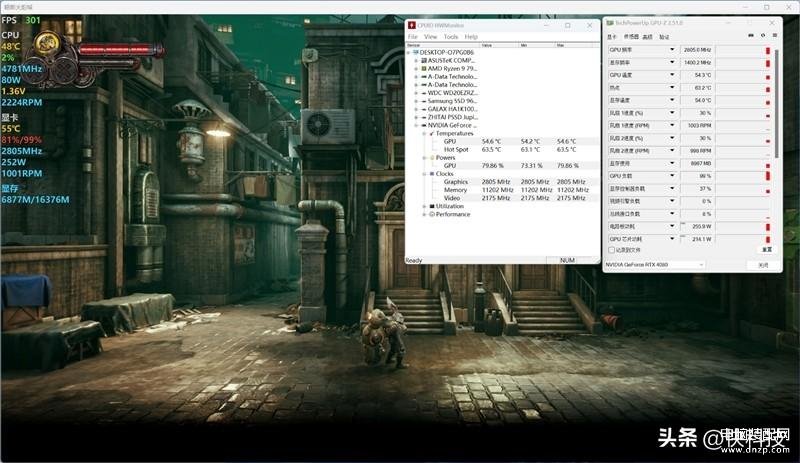
Task: Open the NVIDIA GeForce RTX 4080 selector
Action: [x=654, y=265]
